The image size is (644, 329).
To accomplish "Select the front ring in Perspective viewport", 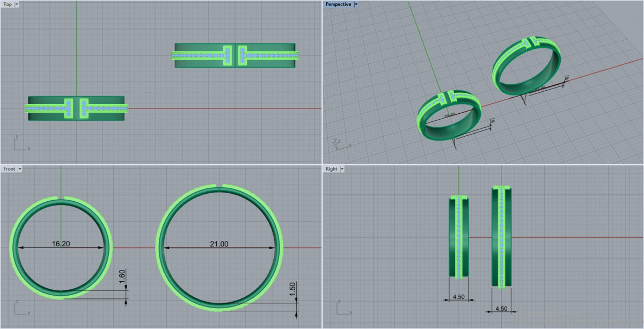I will 450,115.
